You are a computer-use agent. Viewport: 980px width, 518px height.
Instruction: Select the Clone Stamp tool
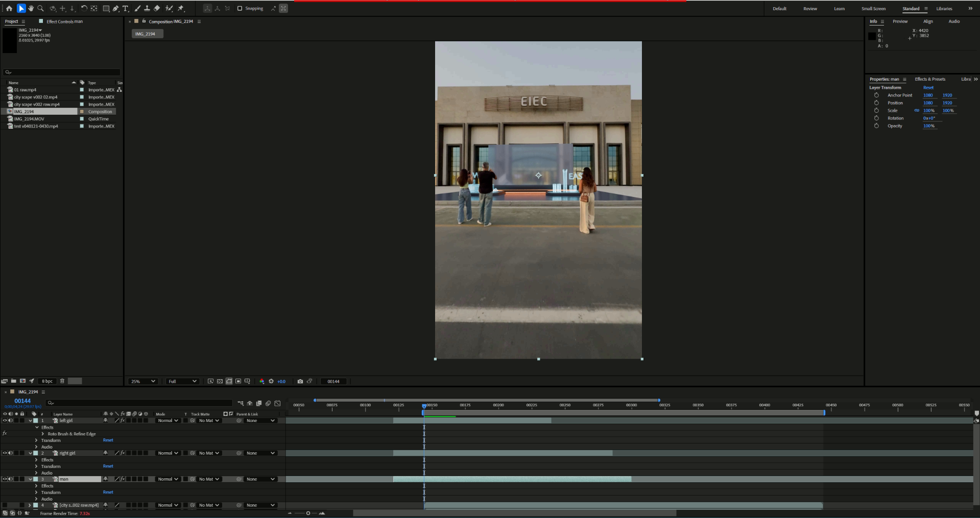pos(147,8)
